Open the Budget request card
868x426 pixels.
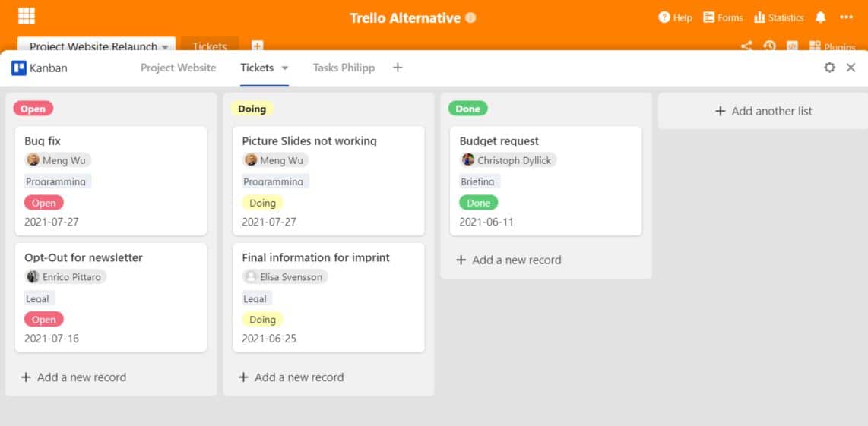(546, 181)
